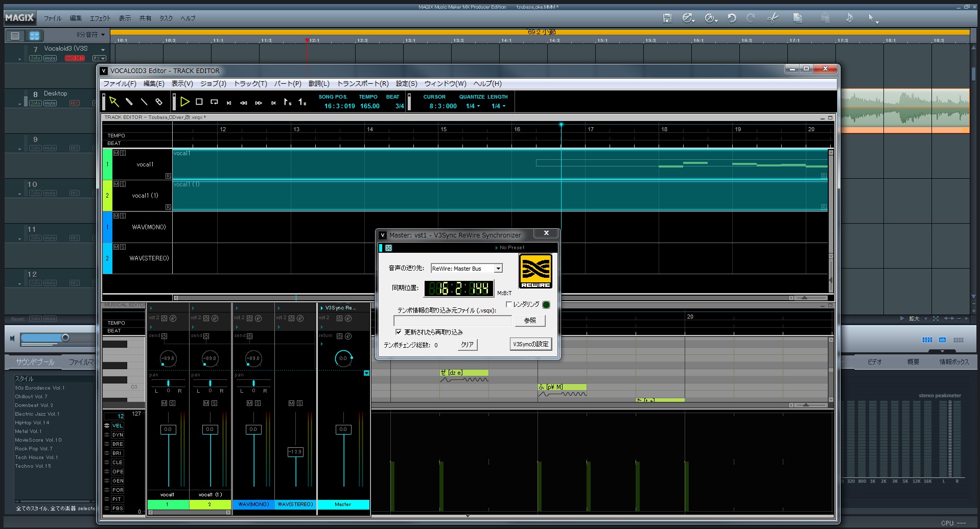Open the QUANTIZE 1/4 dropdown
The width and height of the screenshot is (980, 529).
[473, 106]
